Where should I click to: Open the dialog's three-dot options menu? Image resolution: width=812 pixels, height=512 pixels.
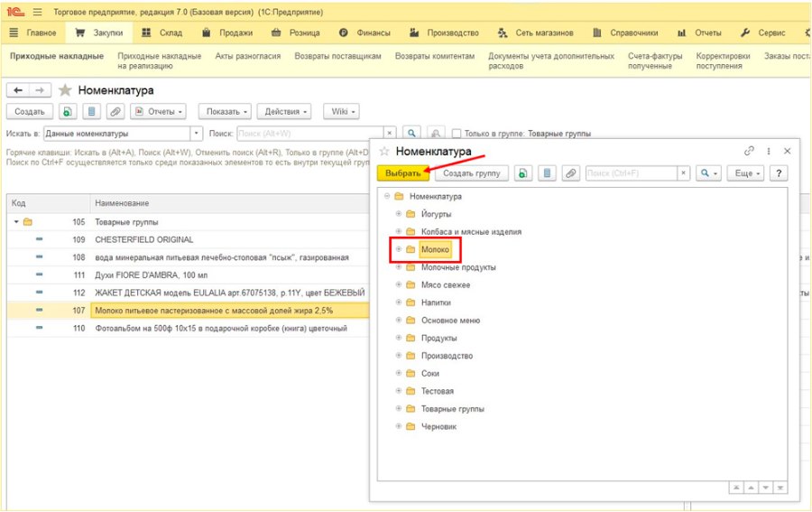(769, 151)
